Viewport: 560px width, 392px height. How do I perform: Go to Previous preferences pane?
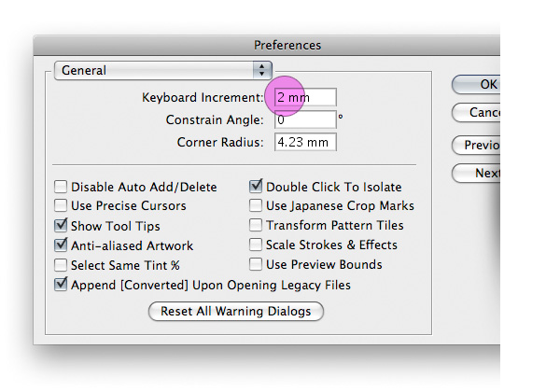click(476, 145)
